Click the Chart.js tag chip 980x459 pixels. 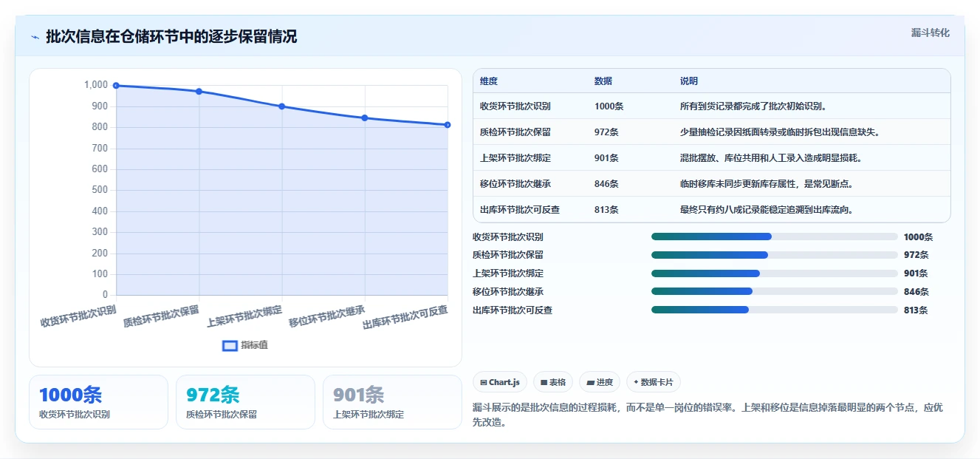point(500,382)
